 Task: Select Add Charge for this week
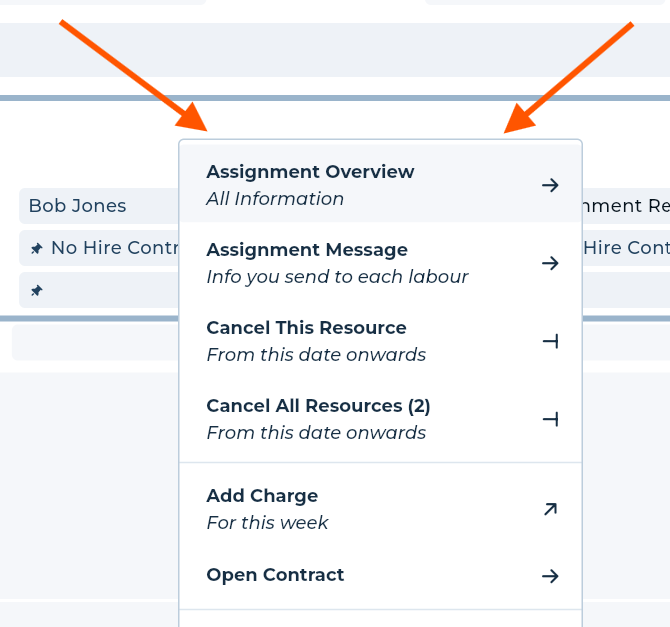point(380,509)
